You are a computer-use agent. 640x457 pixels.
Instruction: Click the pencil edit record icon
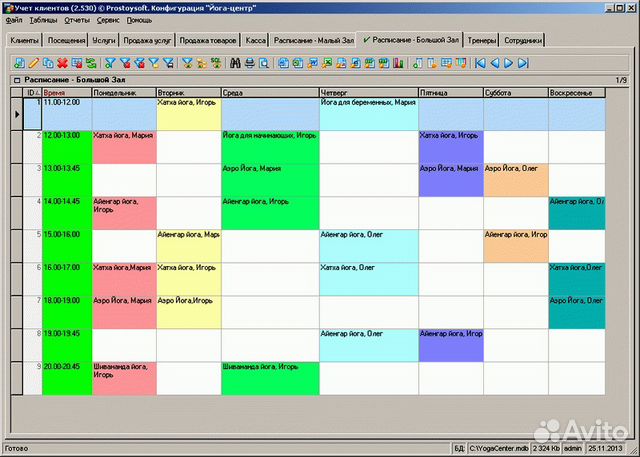click(34, 63)
